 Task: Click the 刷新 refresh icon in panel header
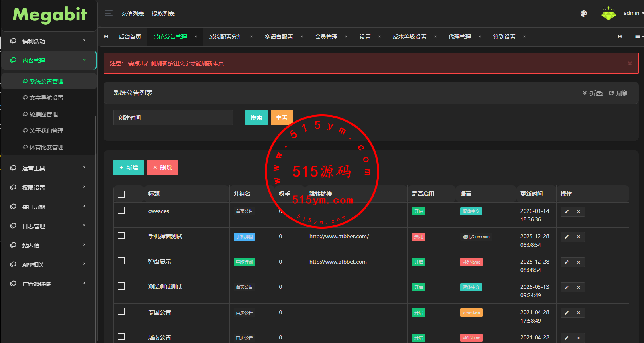(x=619, y=93)
